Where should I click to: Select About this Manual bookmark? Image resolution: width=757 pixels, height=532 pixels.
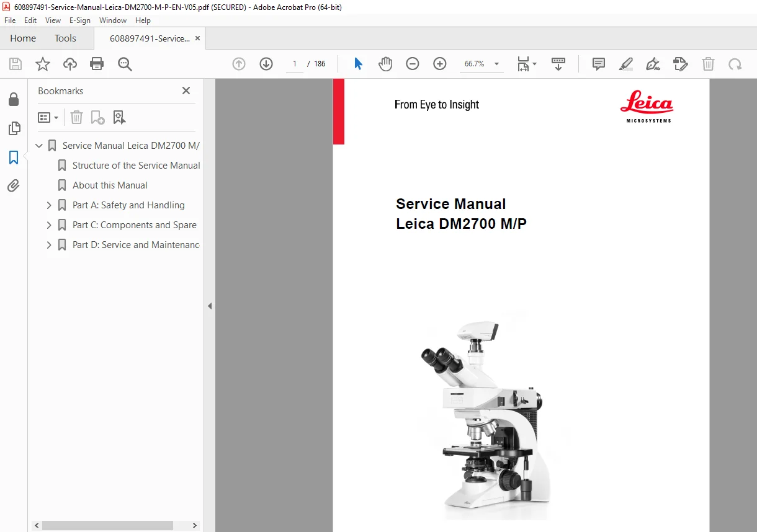tap(110, 185)
